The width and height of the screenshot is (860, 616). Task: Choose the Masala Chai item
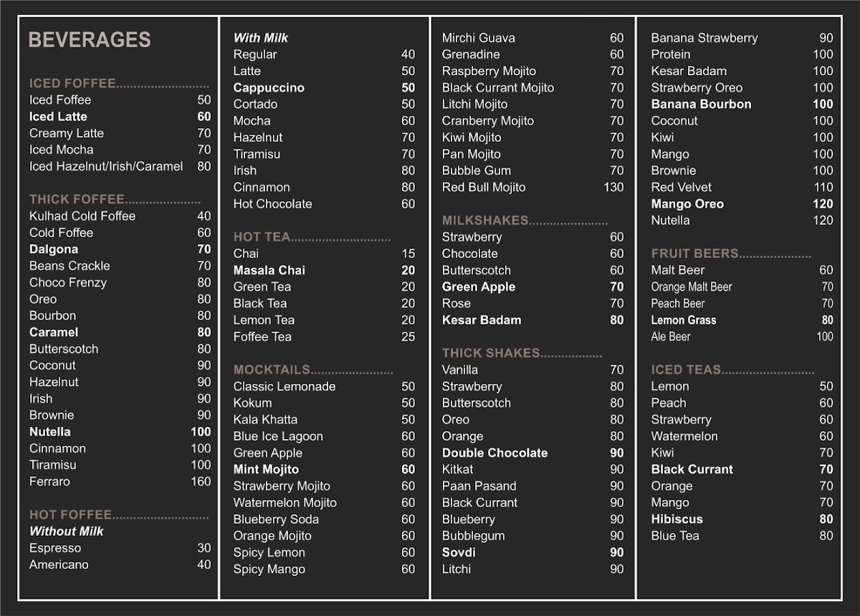coord(269,270)
